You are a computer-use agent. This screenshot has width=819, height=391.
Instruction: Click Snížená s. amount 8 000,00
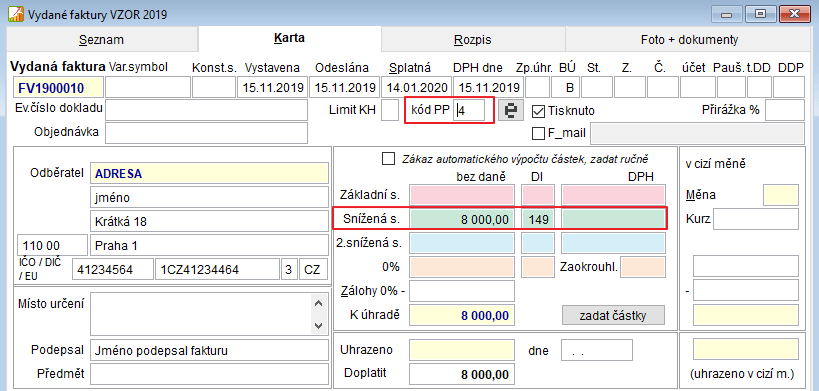coord(462,219)
